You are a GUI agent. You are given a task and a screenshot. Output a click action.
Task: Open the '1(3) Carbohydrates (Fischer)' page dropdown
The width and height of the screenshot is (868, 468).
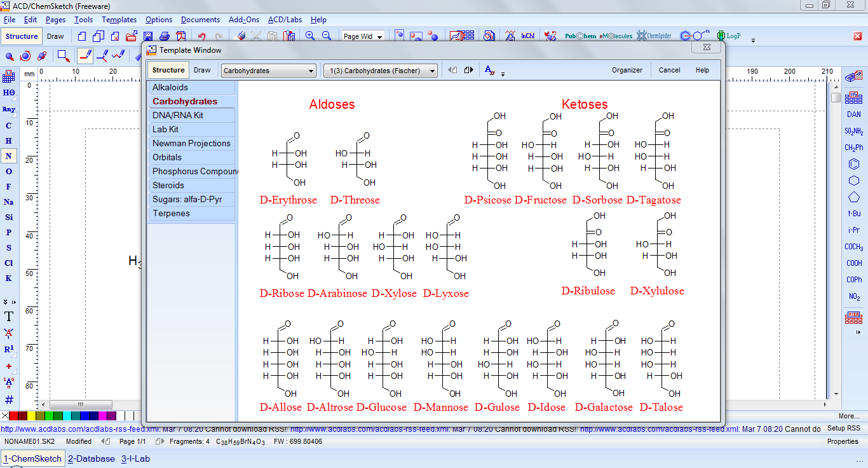point(381,71)
